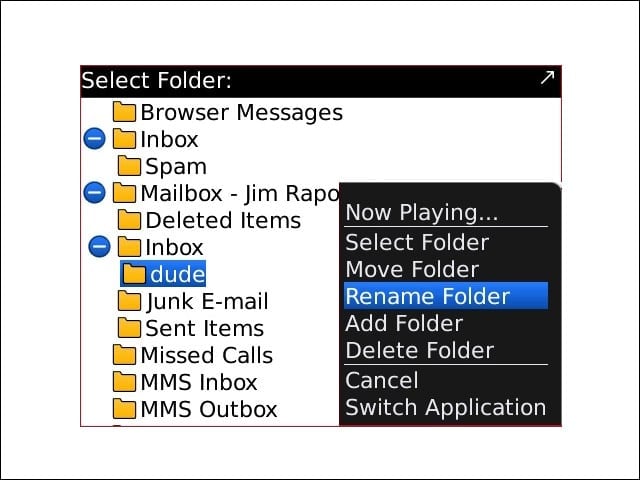Click the Spam folder icon

click(129, 166)
